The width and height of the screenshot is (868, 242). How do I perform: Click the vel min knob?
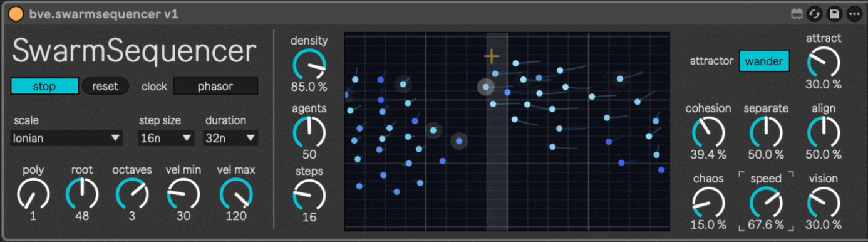tap(183, 194)
